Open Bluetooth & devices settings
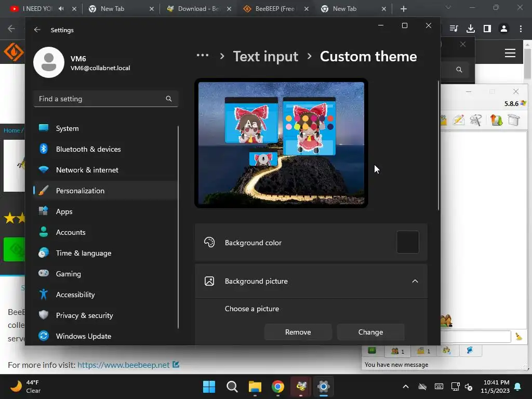 coord(105,149)
